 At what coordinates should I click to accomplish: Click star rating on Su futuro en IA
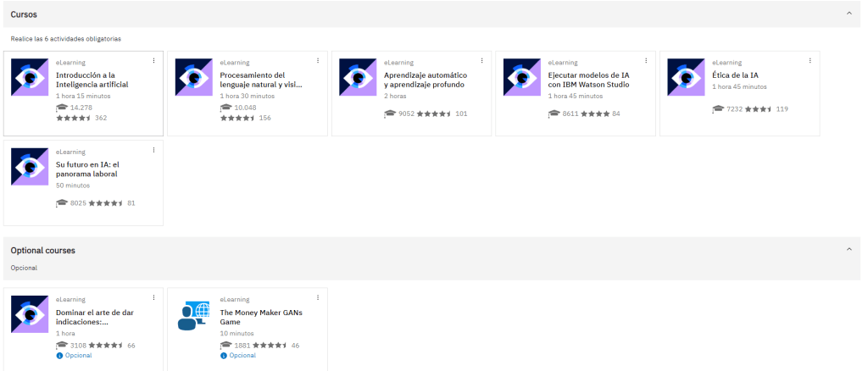pyautogui.click(x=106, y=203)
